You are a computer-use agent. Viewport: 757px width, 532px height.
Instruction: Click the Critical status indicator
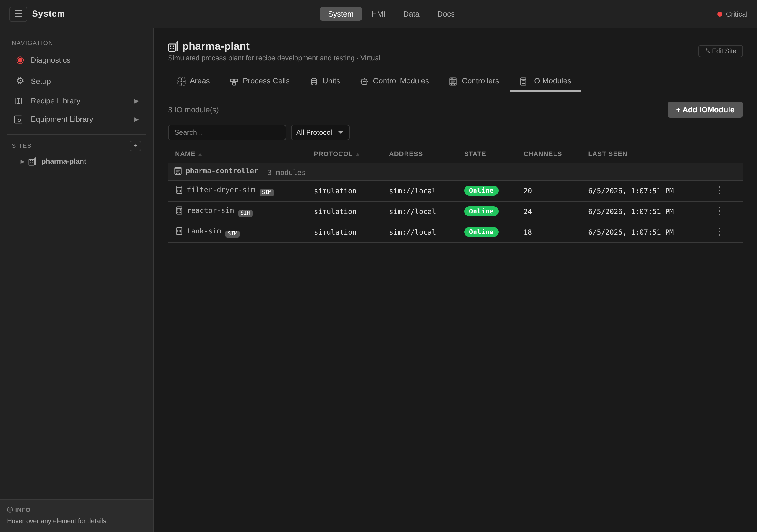tap(732, 14)
